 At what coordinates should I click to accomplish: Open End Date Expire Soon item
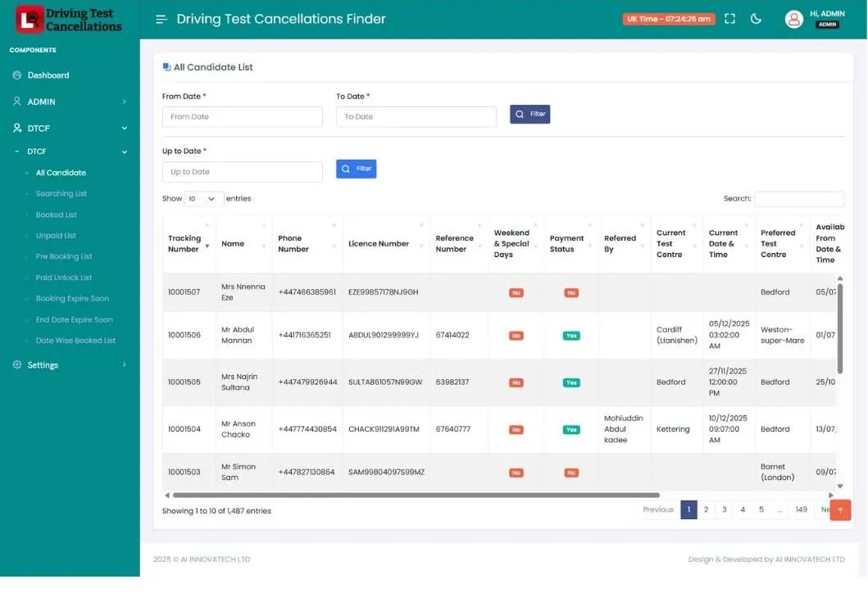[x=75, y=319]
